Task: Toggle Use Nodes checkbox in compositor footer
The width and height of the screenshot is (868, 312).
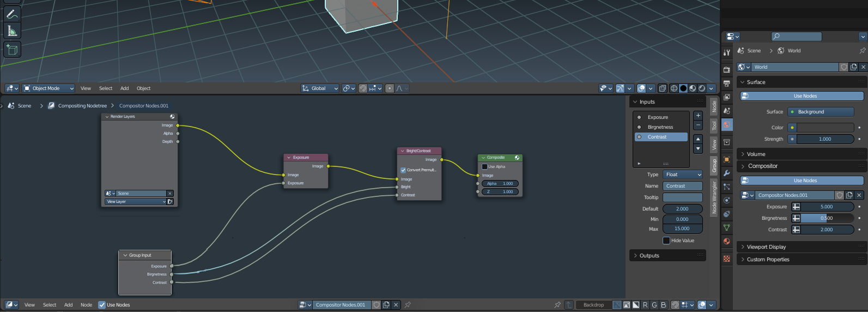Action: [102, 305]
